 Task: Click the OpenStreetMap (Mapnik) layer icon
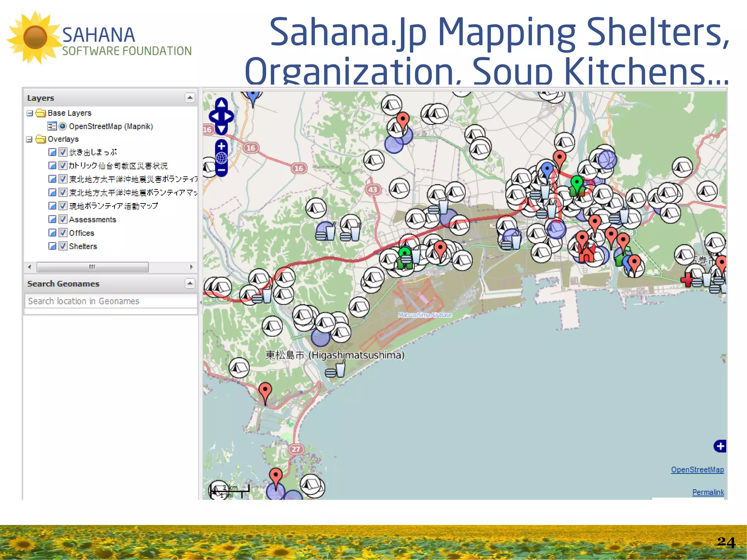point(52,126)
